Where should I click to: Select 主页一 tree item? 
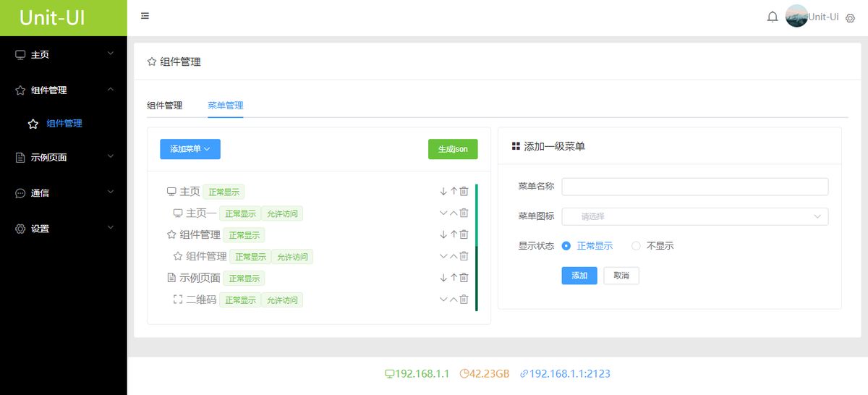[x=201, y=213]
